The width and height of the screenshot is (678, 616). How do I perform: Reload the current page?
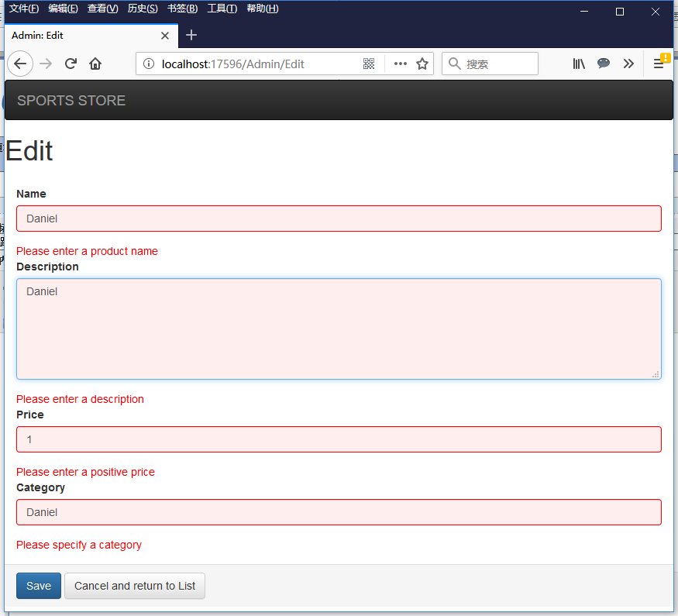(x=71, y=64)
